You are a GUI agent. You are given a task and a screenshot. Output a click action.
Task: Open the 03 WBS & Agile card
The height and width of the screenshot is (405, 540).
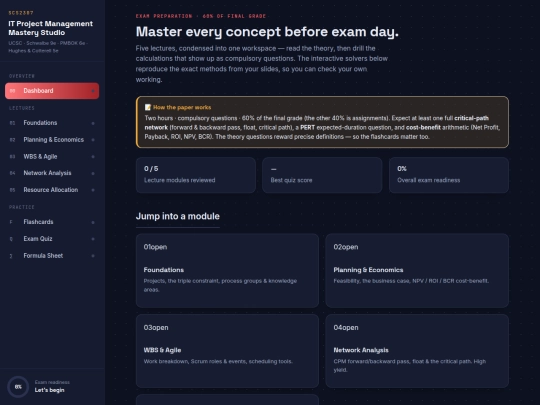[227, 351]
